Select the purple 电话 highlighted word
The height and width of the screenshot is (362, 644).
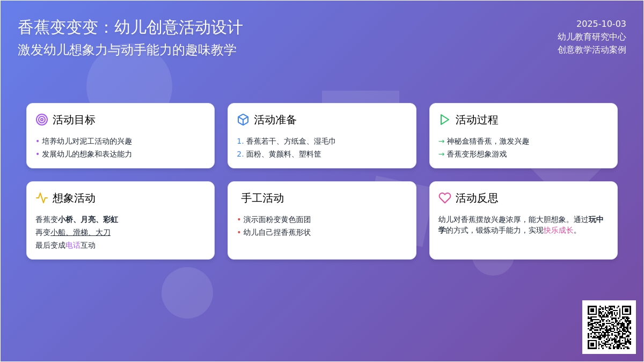pyautogui.click(x=73, y=245)
